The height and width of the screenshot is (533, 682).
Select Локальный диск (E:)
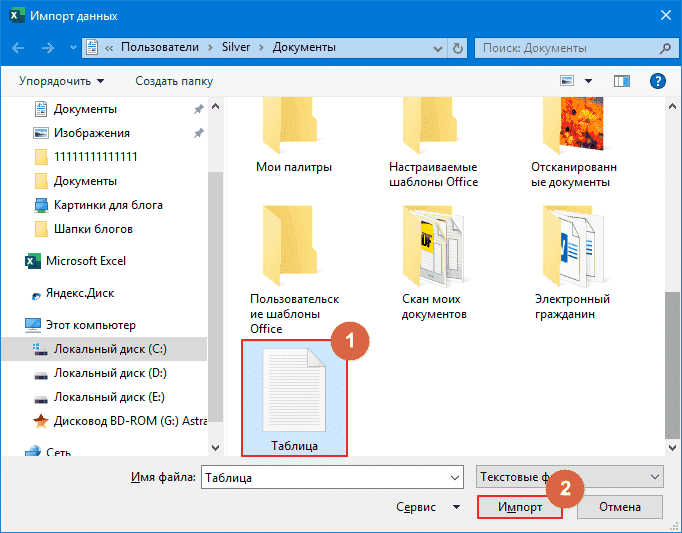pyautogui.click(x=109, y=397)
